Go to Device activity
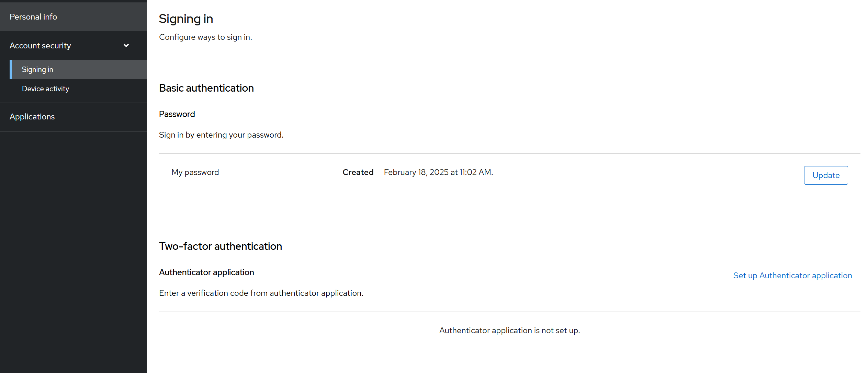 click(x=45, y=89)
